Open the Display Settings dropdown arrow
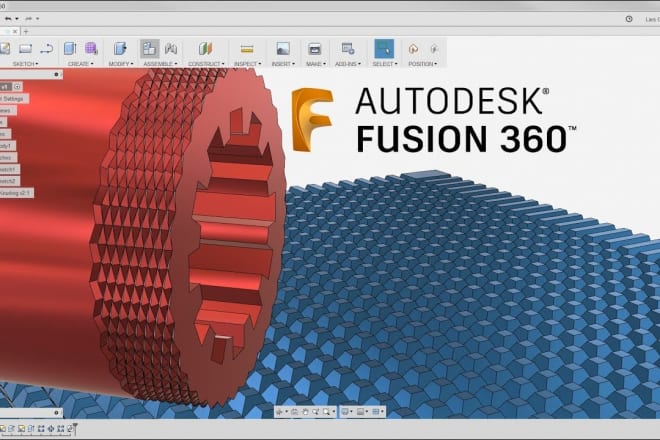 351,412
